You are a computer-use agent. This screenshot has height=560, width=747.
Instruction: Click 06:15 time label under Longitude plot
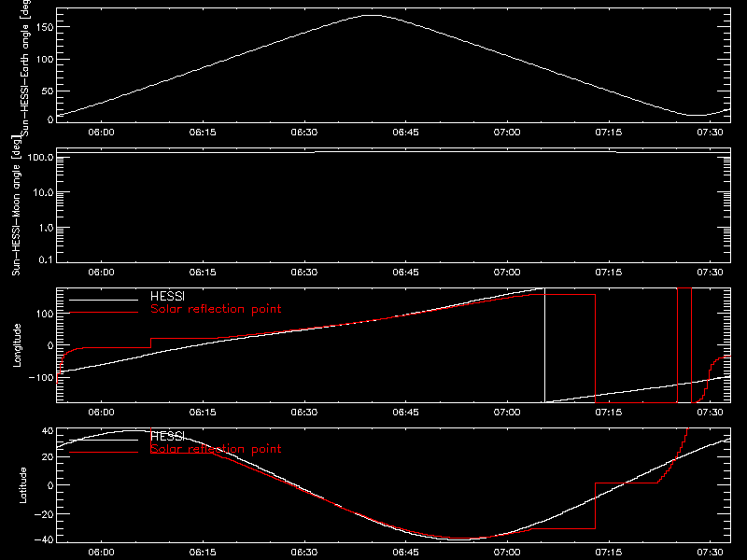pos(203,413)
